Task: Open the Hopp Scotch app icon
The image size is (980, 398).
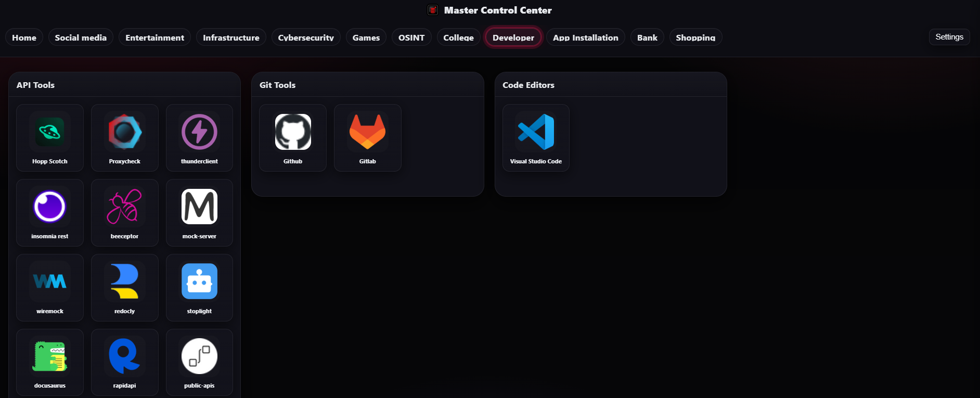Action: pos(50,132)
